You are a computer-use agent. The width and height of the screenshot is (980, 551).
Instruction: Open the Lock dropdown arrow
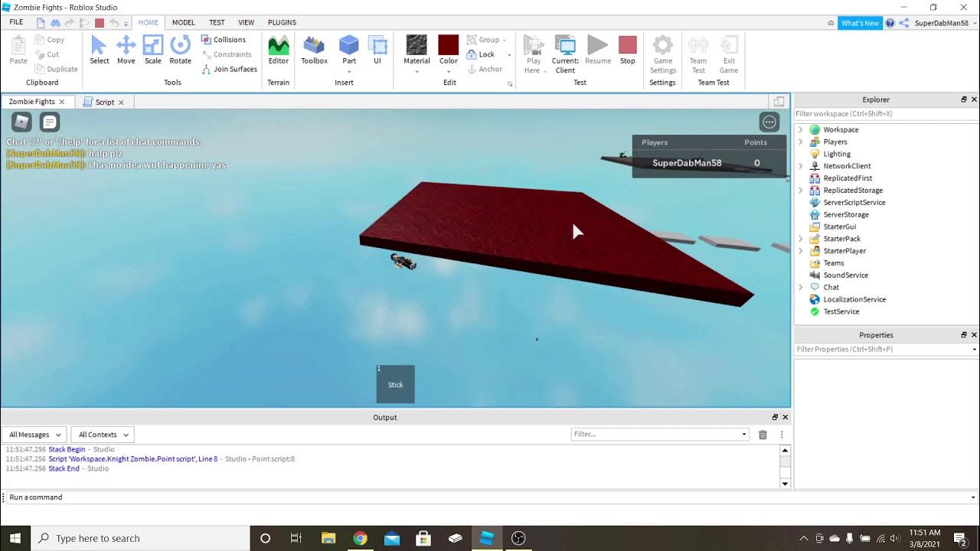tap(509, 55)
